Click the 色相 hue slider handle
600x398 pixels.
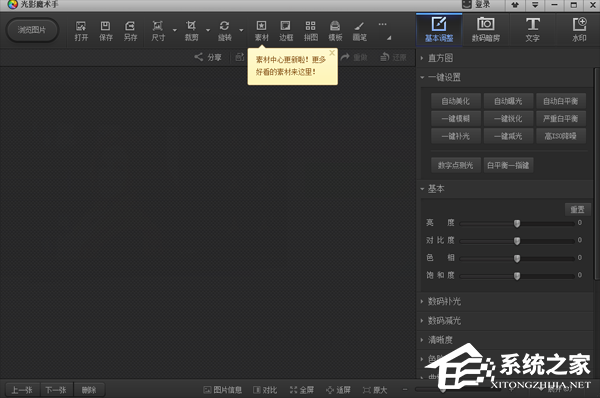pos(517,258)
